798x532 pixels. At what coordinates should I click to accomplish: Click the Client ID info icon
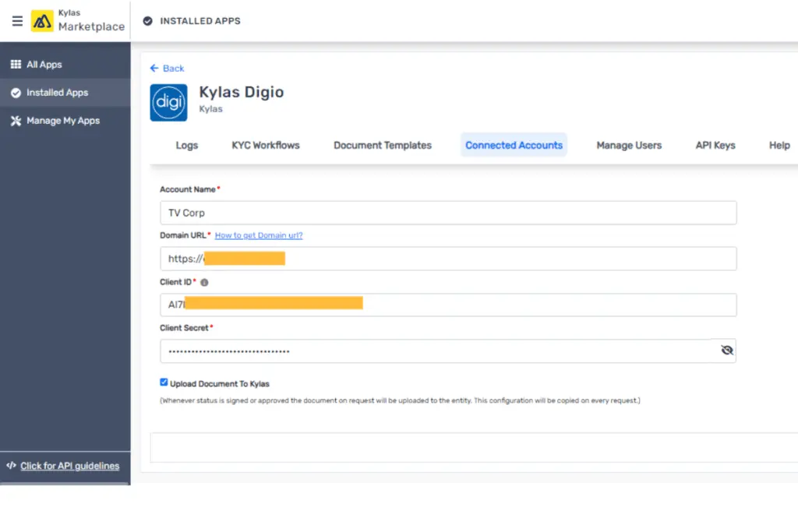tap(204, 282)
